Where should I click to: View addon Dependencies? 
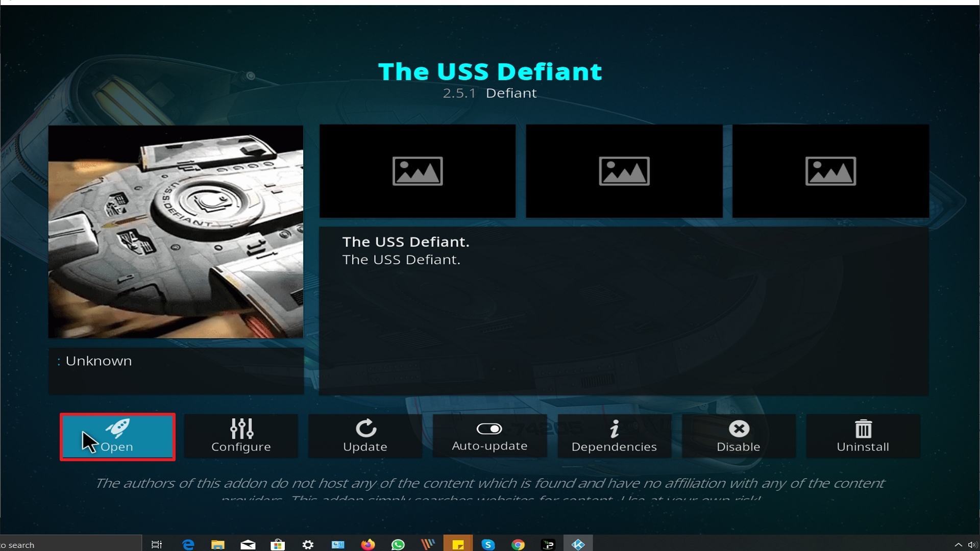coord(614,437)
